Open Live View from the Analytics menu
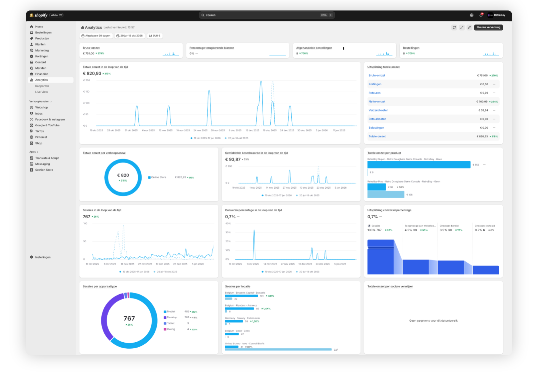Viewport: 533px width, 392px height. (41, 92)
